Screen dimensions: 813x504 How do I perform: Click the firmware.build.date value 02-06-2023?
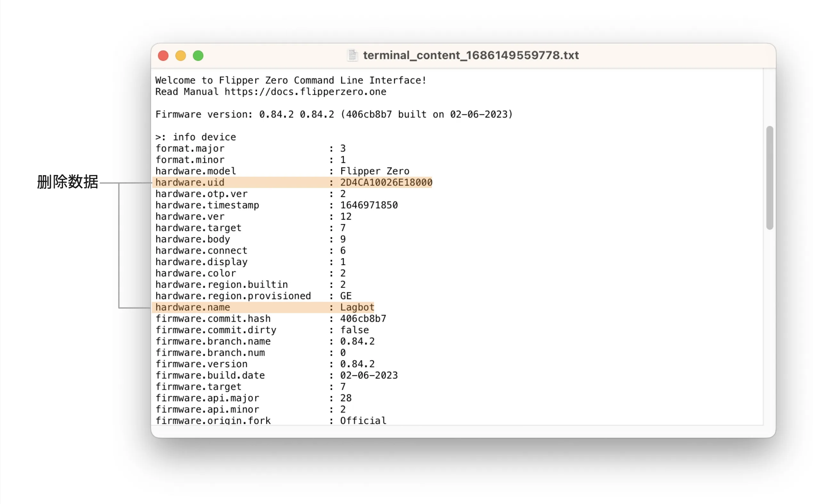tap(369, 375)
